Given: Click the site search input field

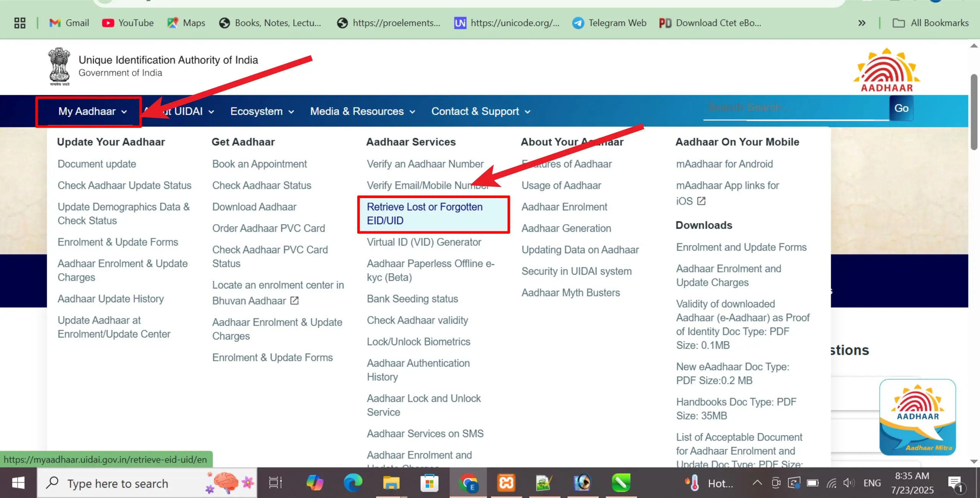Looking at the screenshot, I should (x=796, y=108).
